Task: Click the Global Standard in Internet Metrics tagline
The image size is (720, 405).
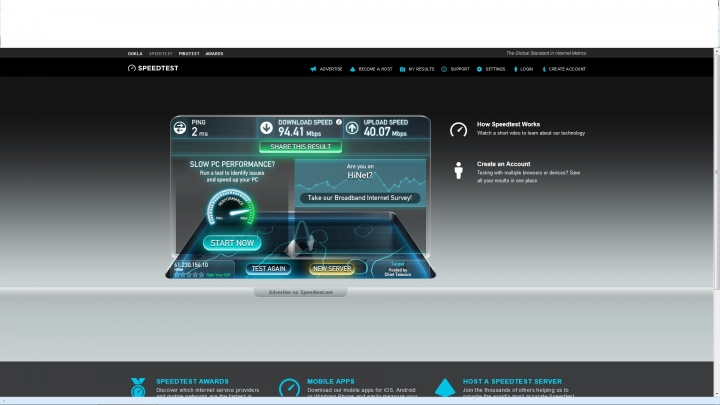Action: point(546,53)
